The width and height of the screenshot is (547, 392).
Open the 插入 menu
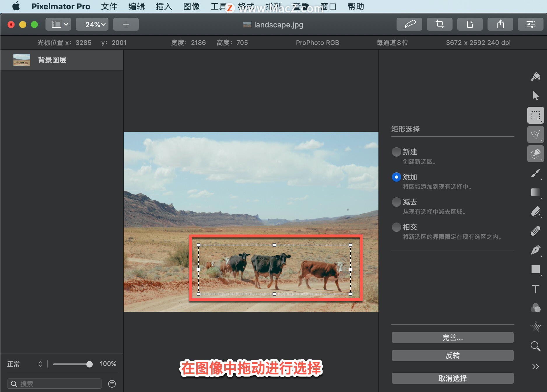164,6
